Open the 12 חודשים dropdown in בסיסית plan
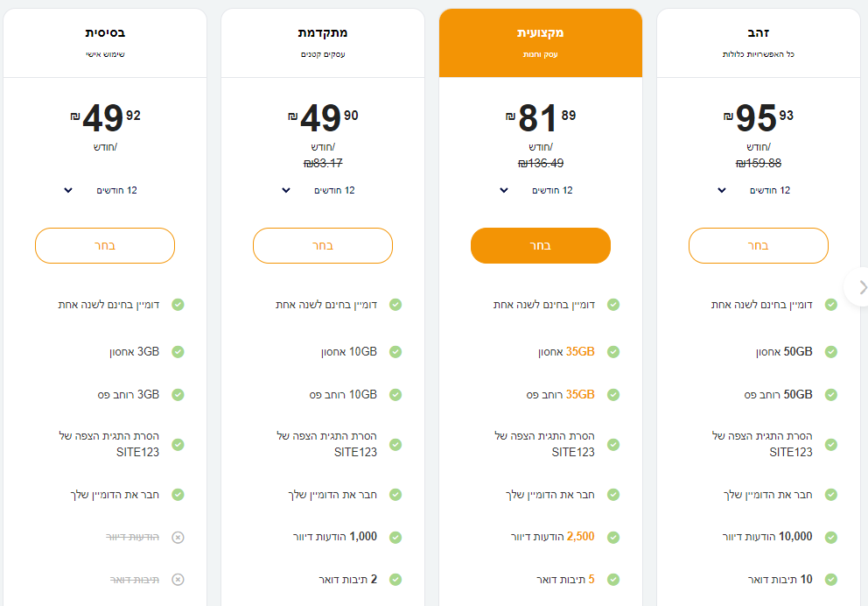The width and height of the screenshot is (868, 606). pyautogui.click(x=104, y=190)
